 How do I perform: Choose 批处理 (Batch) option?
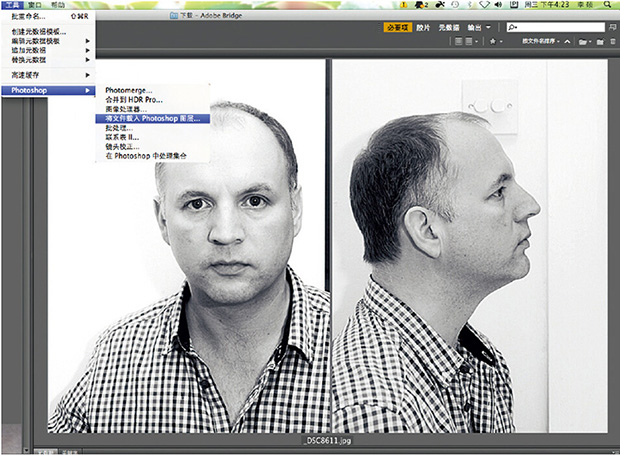153,128
